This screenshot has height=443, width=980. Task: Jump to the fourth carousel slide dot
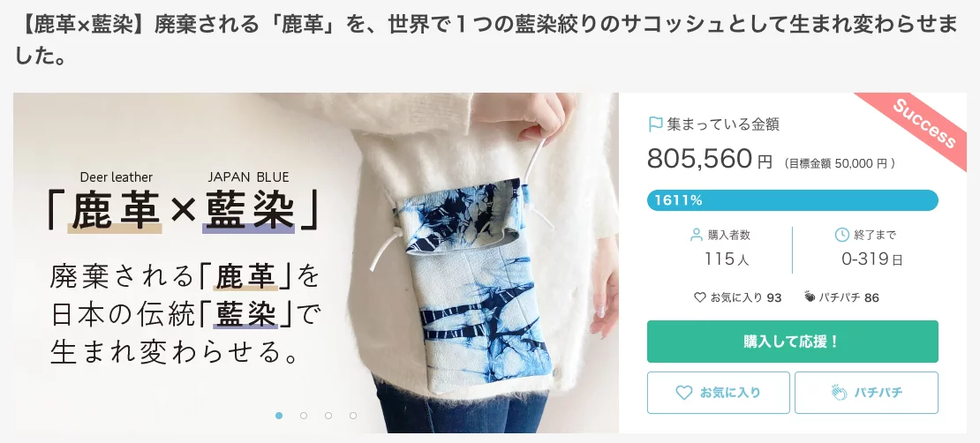353,416
